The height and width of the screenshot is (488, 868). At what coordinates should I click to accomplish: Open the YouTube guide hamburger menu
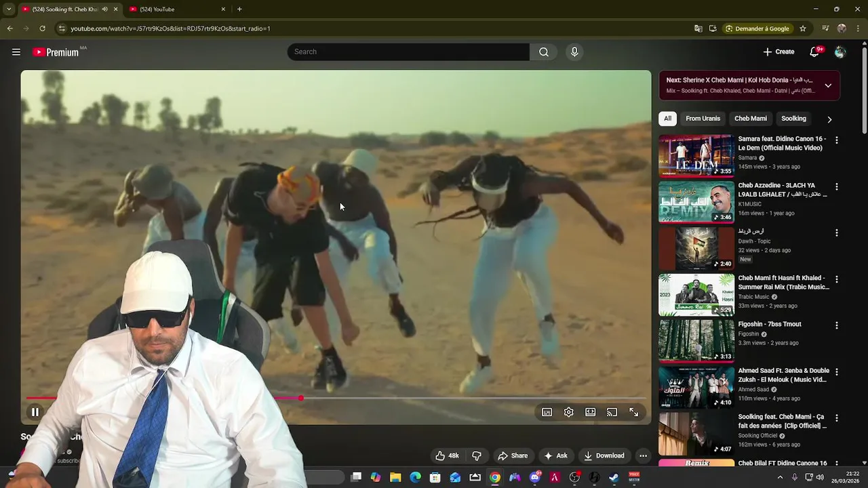(x=16, y=52)
